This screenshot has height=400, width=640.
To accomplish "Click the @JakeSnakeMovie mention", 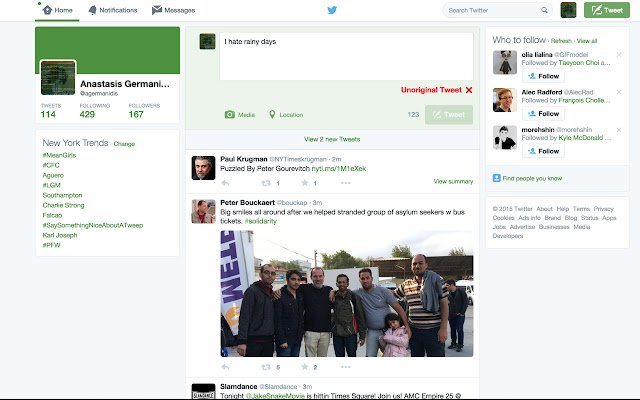I will click(x=276, y=396).
